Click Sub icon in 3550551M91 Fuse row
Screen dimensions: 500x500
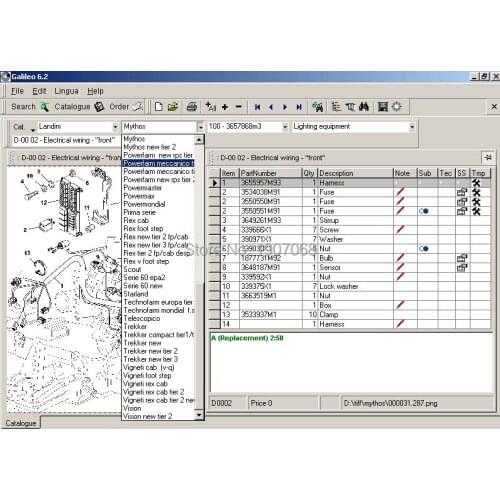click(x=424, y=211)
